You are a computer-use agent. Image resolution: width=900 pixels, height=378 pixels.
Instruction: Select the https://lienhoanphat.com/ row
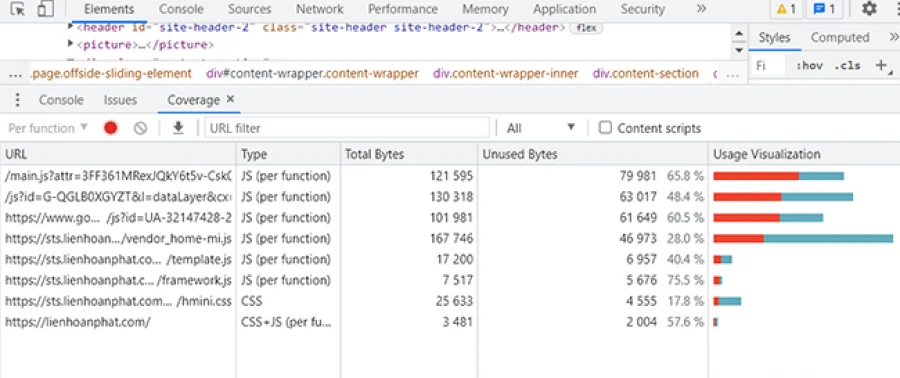pos(450,322)
